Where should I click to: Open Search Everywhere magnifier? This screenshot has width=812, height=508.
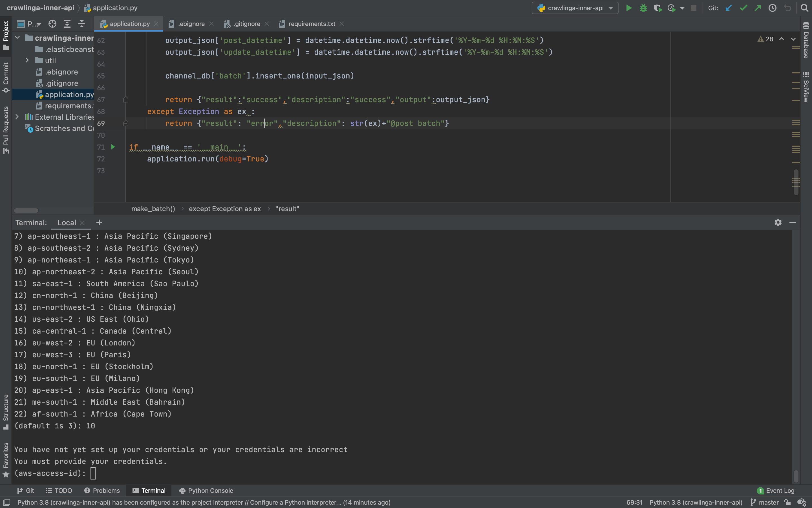click(804, 8)
